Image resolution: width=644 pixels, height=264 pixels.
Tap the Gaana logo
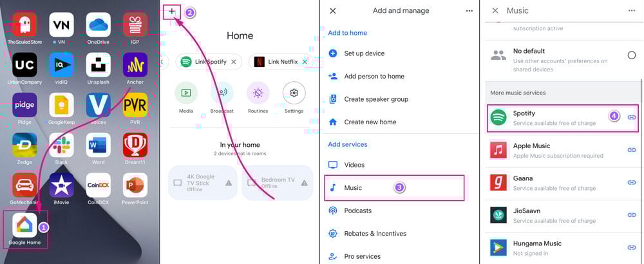tap(498, 182)
